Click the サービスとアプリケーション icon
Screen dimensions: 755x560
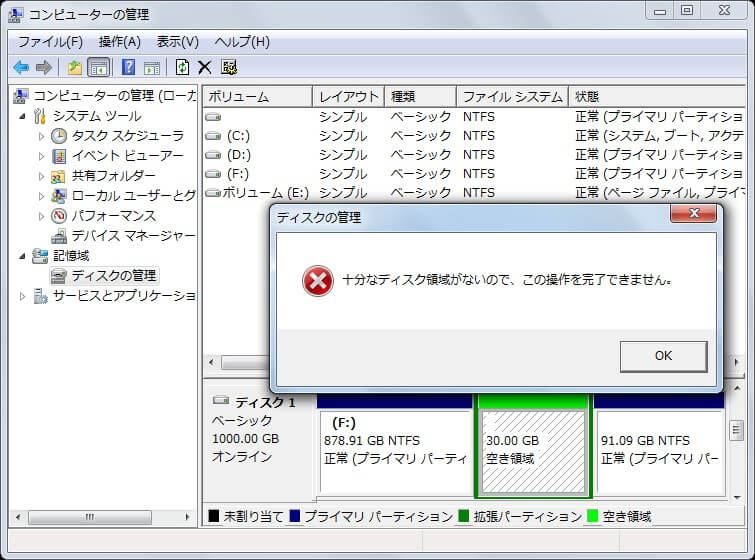pos(40,296)
